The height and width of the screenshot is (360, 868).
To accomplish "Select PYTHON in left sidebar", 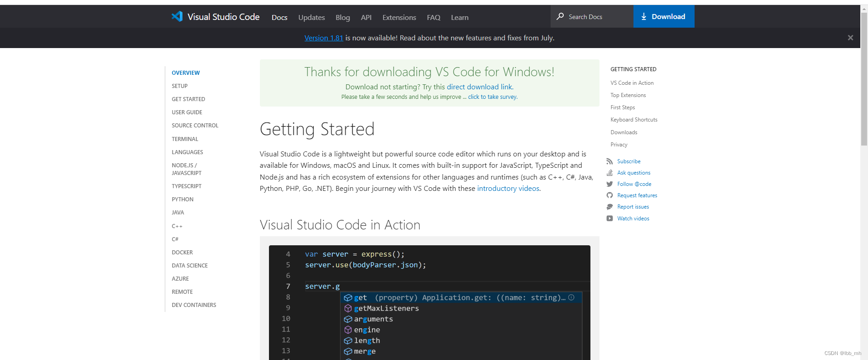I will click(182, 199).
